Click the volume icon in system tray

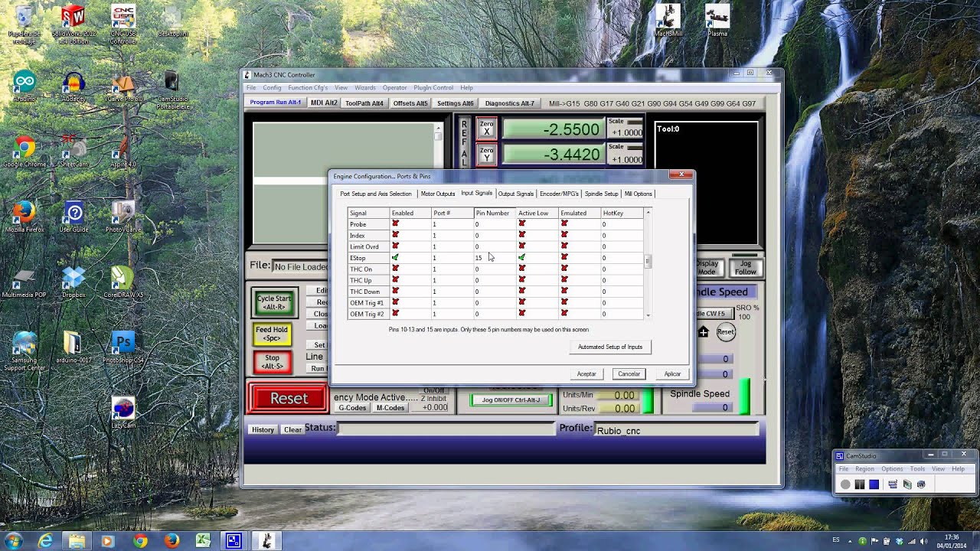coord(923,541)
